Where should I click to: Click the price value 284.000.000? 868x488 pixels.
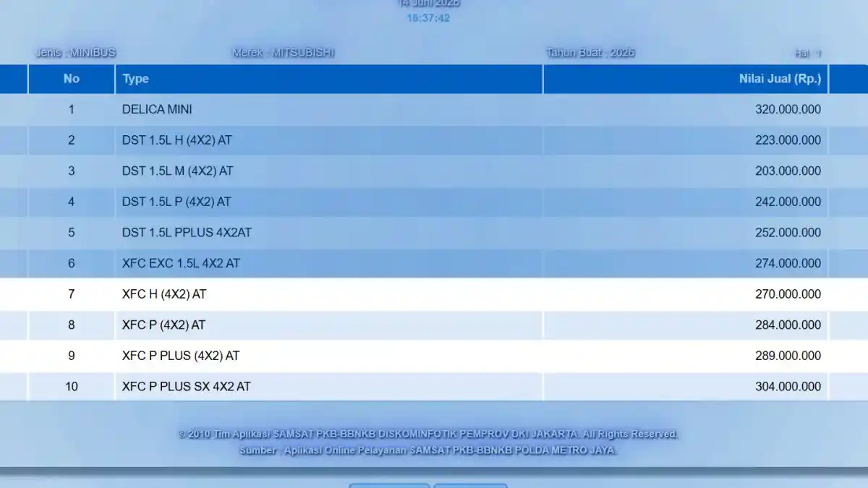tap(788, 325)
